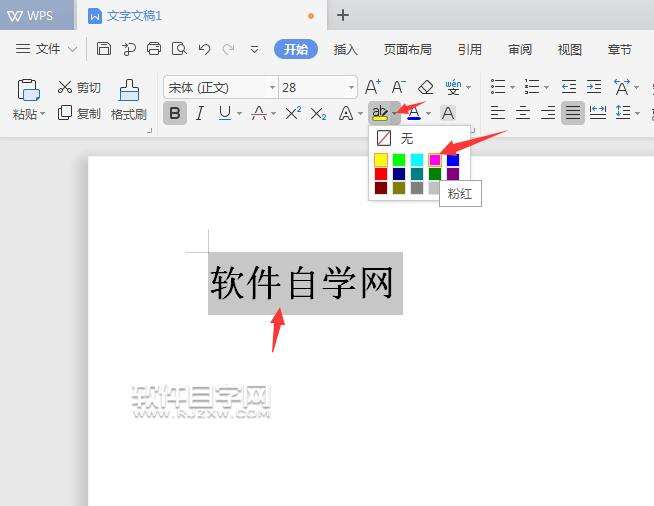This screenshot has height=506, width=654.
Task: Expand the font name 宋体 dropdown
Action: click(x=272, y=88)
